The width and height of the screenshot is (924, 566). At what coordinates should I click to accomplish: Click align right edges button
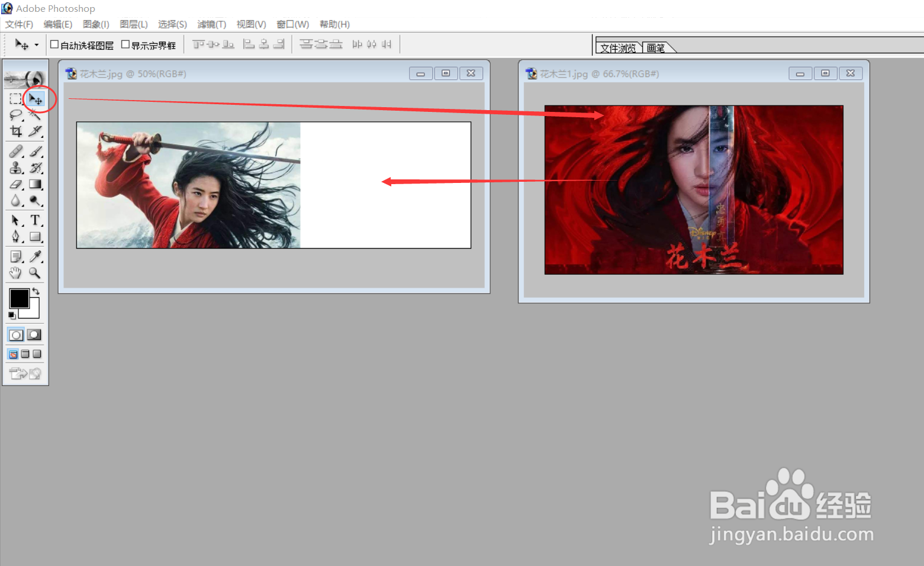[x=279, y=44]
